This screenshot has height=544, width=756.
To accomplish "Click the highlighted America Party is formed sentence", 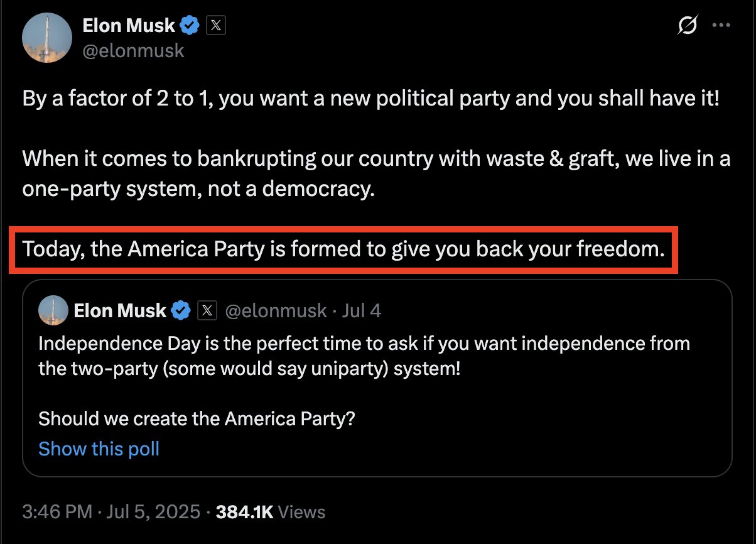I will coord(343,249).
